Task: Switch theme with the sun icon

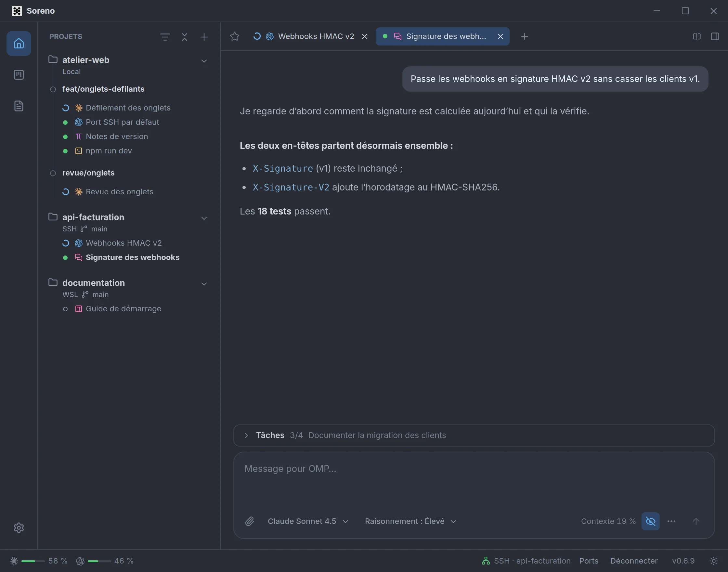Action: coord(714,561)
